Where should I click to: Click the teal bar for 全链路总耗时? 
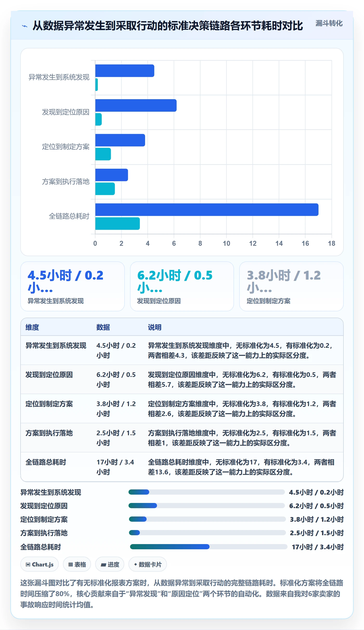click(118, 224)
